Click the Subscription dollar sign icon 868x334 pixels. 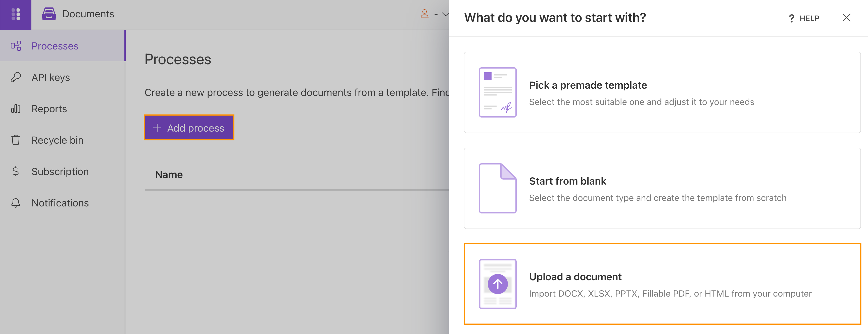click(x=16, y=171)
